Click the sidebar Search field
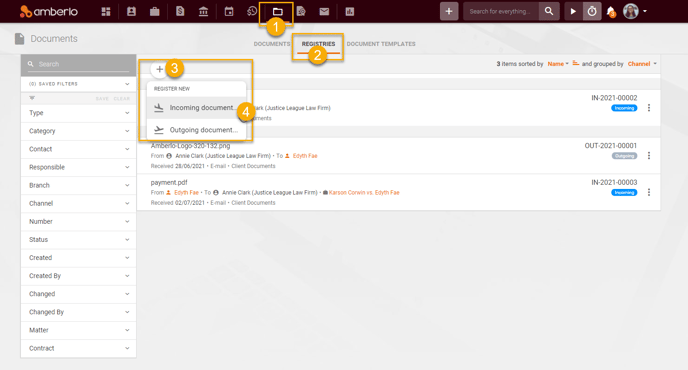The image size is (688, 370). pyautogui.click(x=79, y=64)
